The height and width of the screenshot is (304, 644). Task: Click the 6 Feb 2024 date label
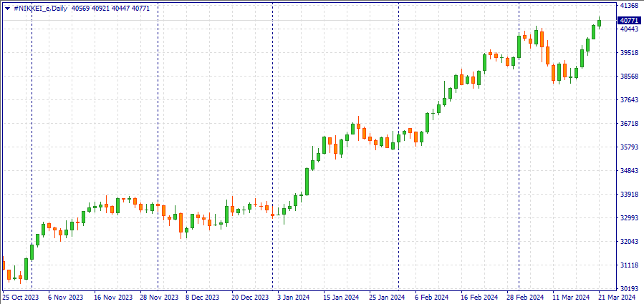432,297
